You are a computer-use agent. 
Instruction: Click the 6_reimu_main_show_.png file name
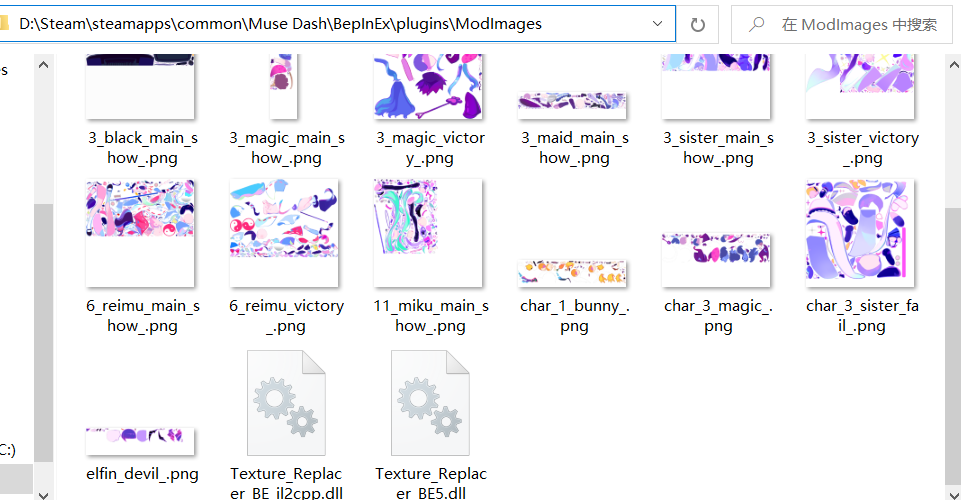(143, 316)
